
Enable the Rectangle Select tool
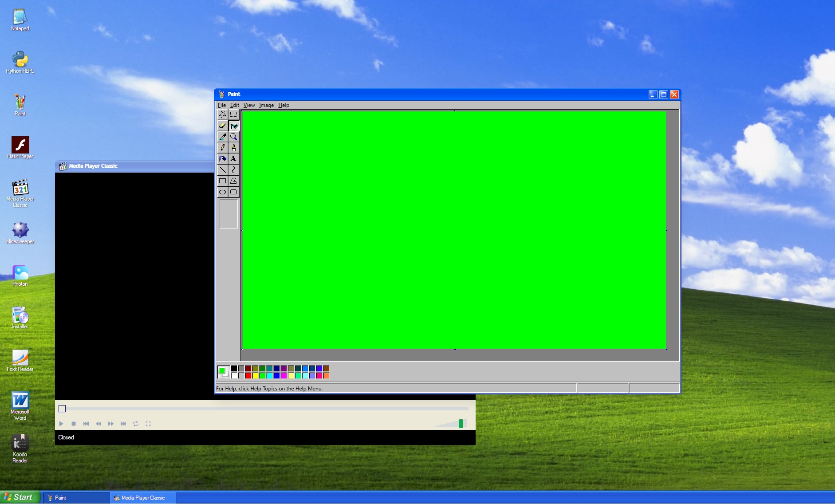(x=234, y=114)
